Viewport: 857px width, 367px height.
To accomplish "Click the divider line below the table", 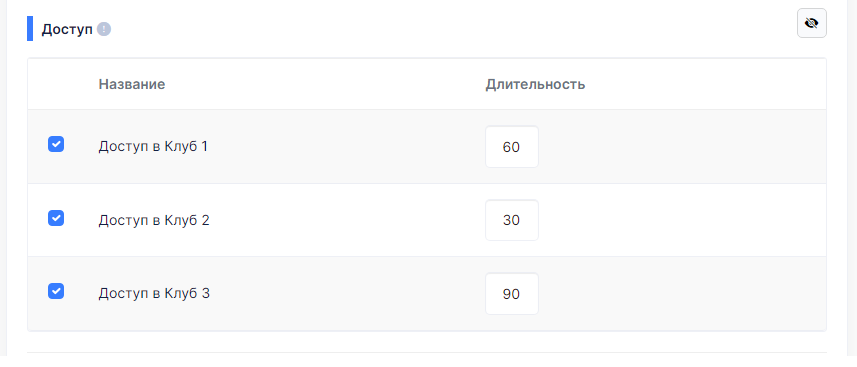I will coord(427,352).
